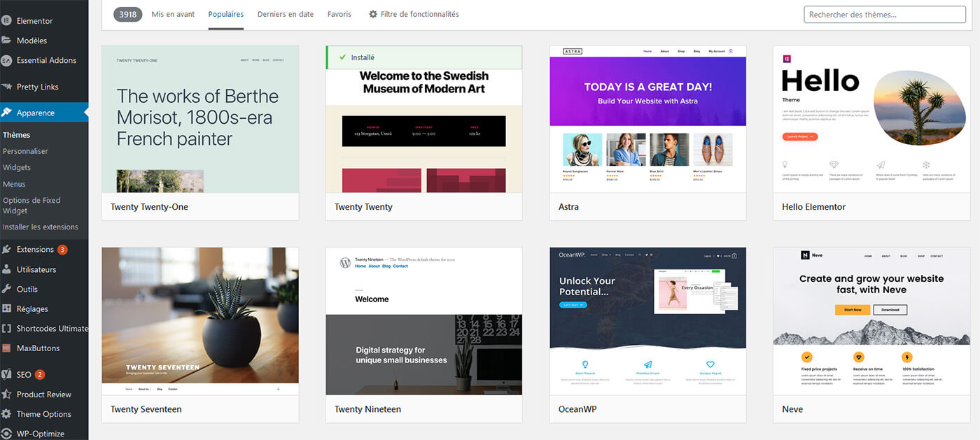The image size is (980, 440).
Task: Open the OceanWP theme thumbnail
Action: pos(648,321)
